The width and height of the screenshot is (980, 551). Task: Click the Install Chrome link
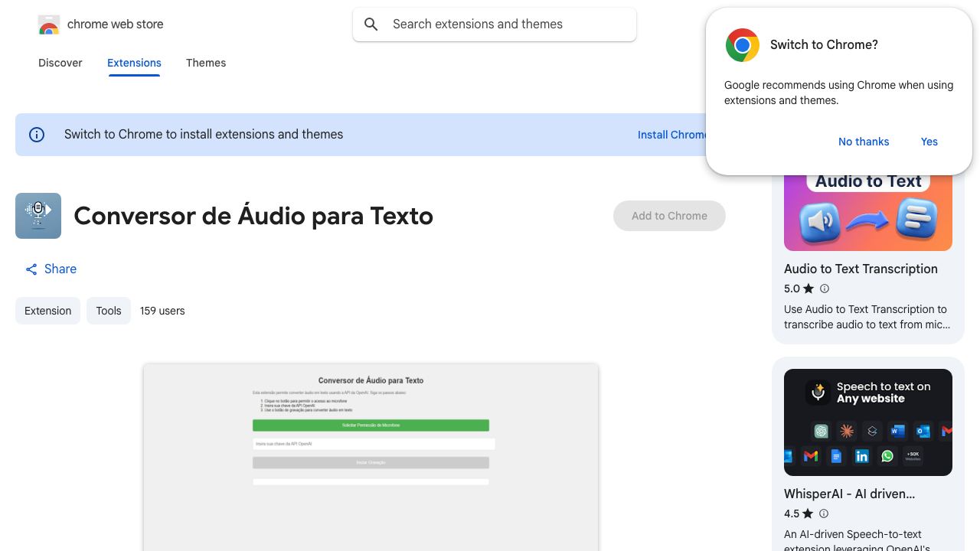click(672, 135)
